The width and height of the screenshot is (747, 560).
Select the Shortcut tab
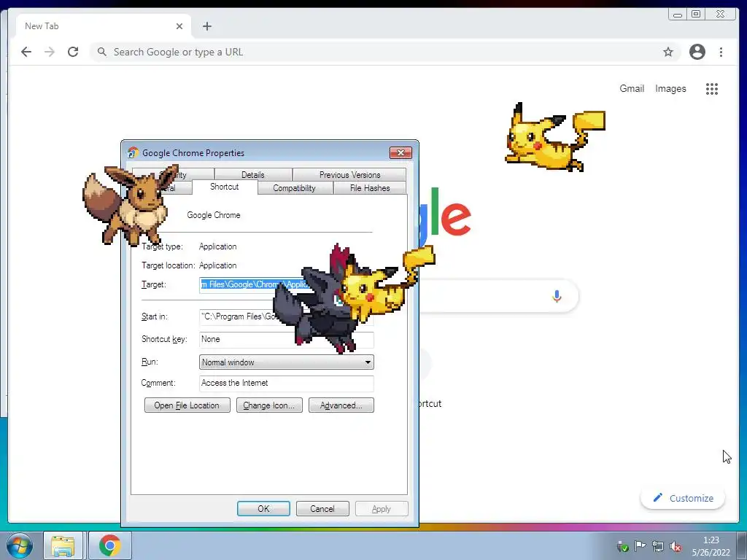click(x=225, y=187)
